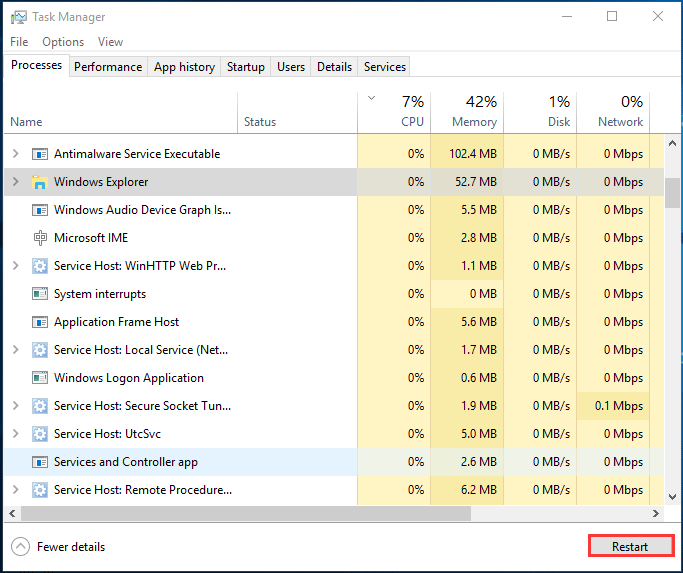Screen dimensions: 683x573
Task: Open the Startup tab
Action: click(246, 67)
